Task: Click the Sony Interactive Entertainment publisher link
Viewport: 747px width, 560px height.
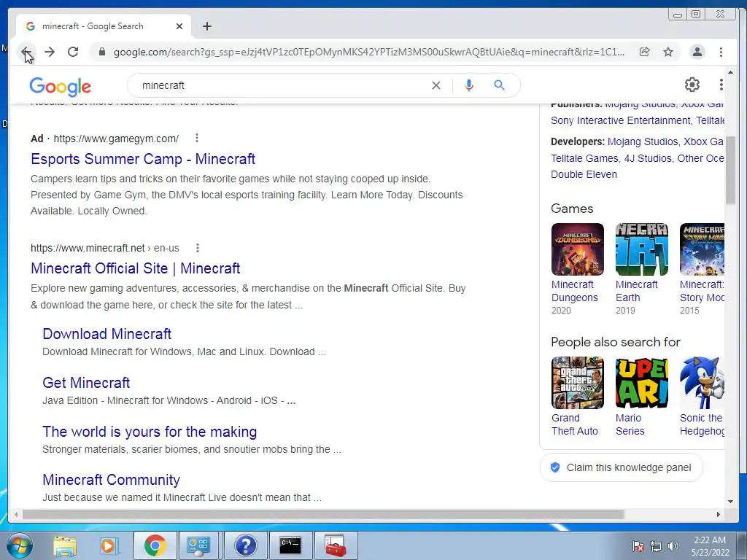Action: coord(620,120)
